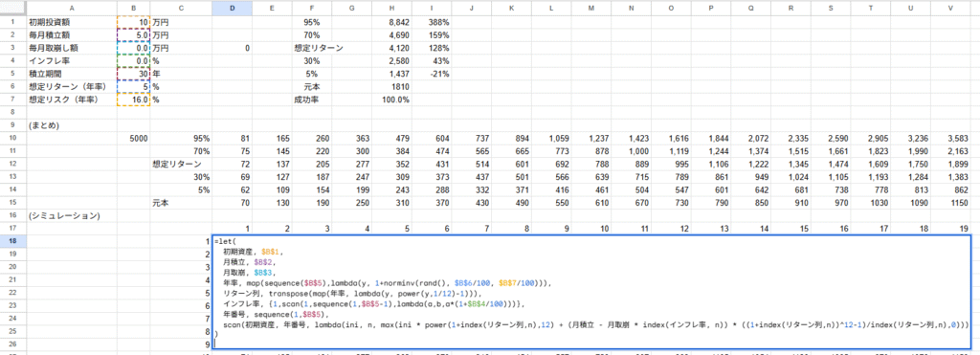This screenshot has height=355, width=980.
Task: Click the 積立期間 label cell
Action: tap(71, 74)
